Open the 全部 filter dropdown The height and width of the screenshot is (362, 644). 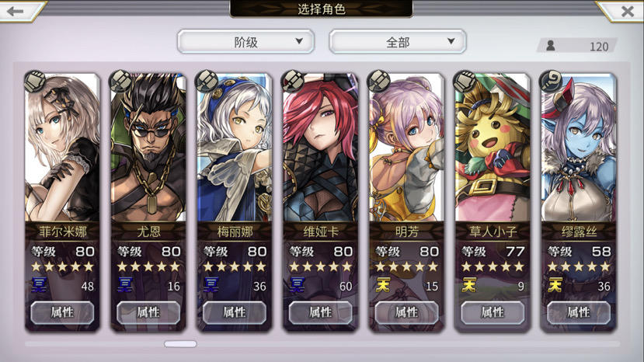(x=398, y=41)
